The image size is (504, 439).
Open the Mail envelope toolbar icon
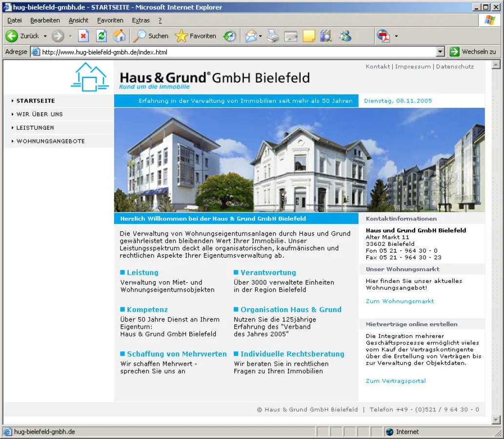251,36
